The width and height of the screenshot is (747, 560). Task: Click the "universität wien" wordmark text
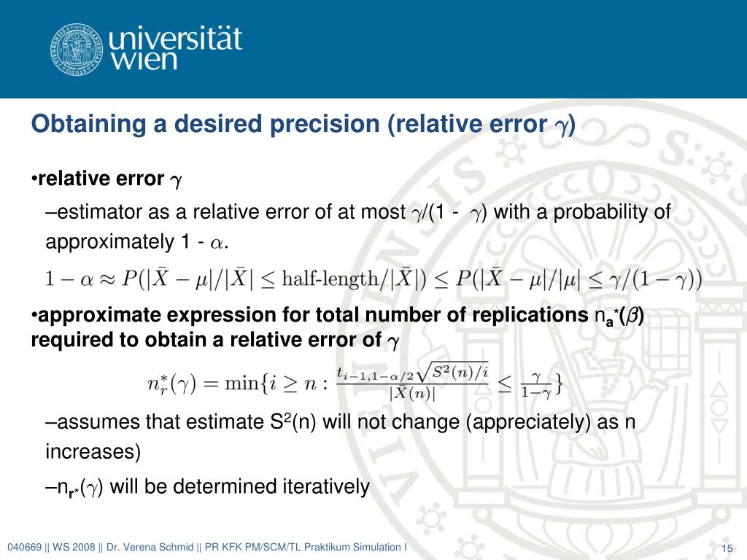[x=176, y=48]
